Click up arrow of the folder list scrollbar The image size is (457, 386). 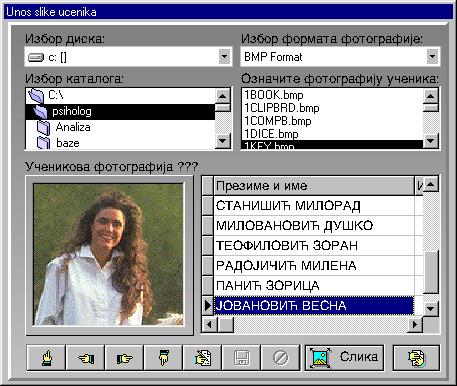click(x=223, y=96)
